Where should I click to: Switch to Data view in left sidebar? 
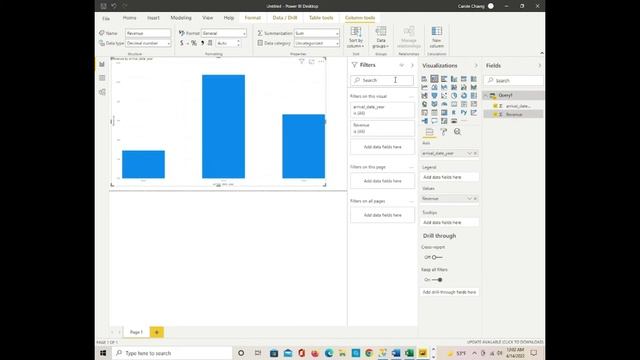tap(102, 78)
